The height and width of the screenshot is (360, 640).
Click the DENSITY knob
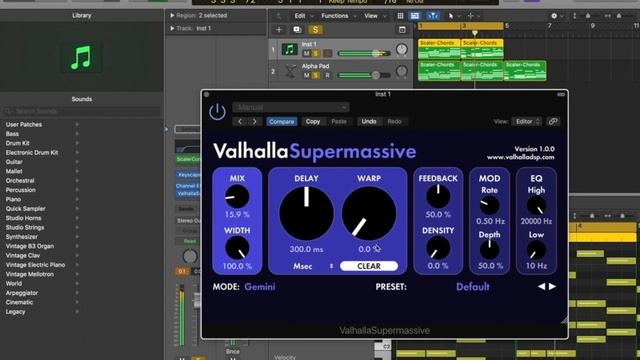[438, 248]
